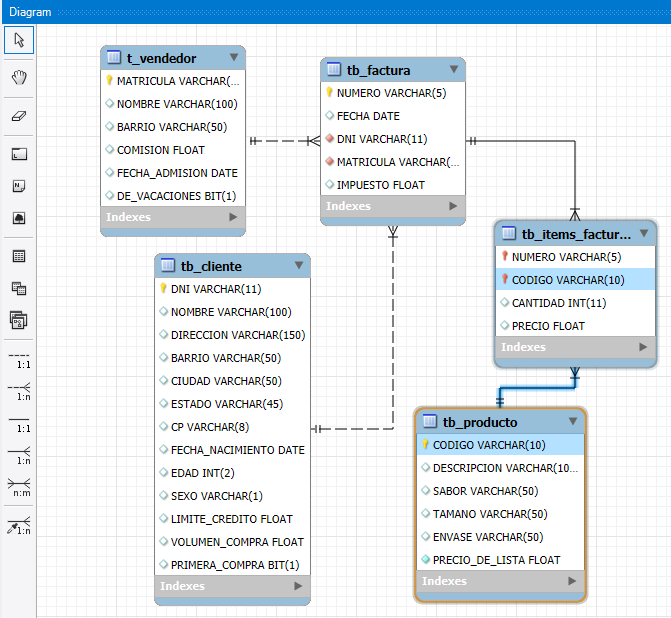The width and height of the screenshot is (671, 618).
Task: Choose the insert image tool
Action: pyautogui.click(x=19, y=218)
